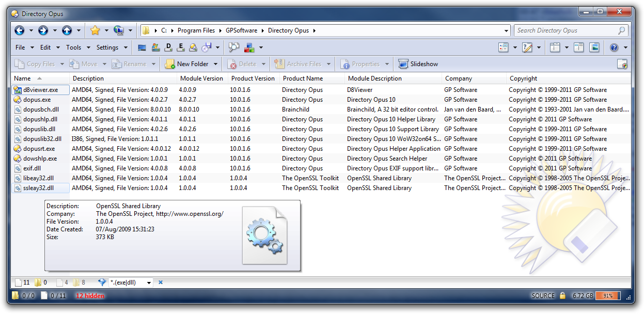Open the Windows system drive icon

[x=155, y=48]
